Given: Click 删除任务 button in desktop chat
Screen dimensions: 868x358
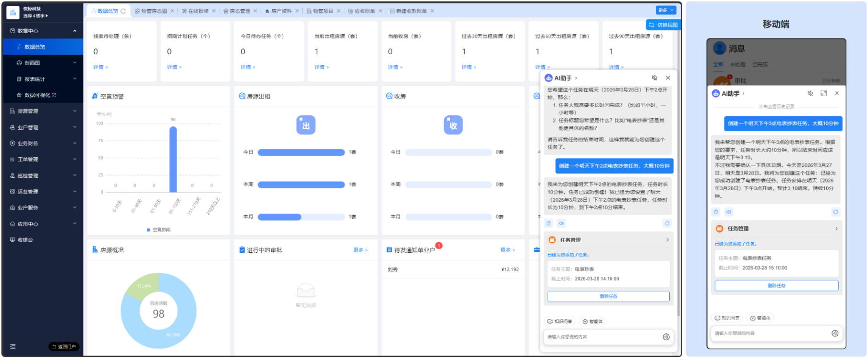Looking at the screenshot, I should pyautogui.click(x=608, y=296).
